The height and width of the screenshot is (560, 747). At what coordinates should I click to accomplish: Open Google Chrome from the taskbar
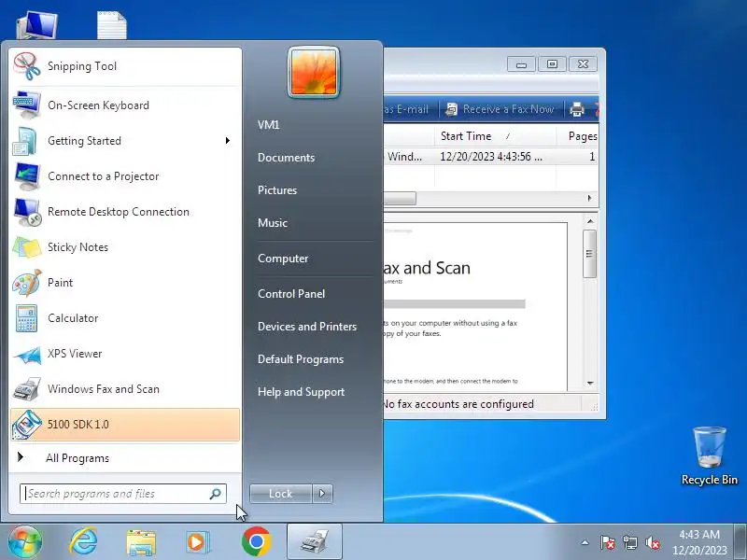pyautogui.click(x=256, y=541)
